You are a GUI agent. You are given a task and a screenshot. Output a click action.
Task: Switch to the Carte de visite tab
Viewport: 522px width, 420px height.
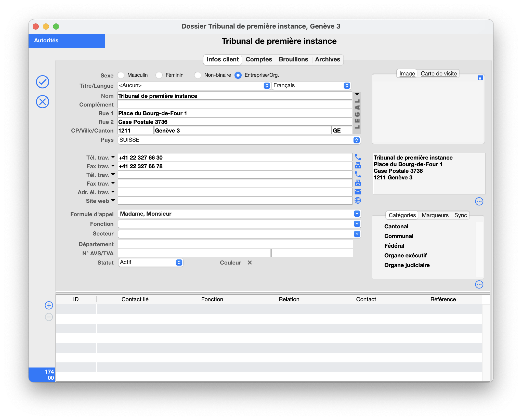tap(439, 74)
